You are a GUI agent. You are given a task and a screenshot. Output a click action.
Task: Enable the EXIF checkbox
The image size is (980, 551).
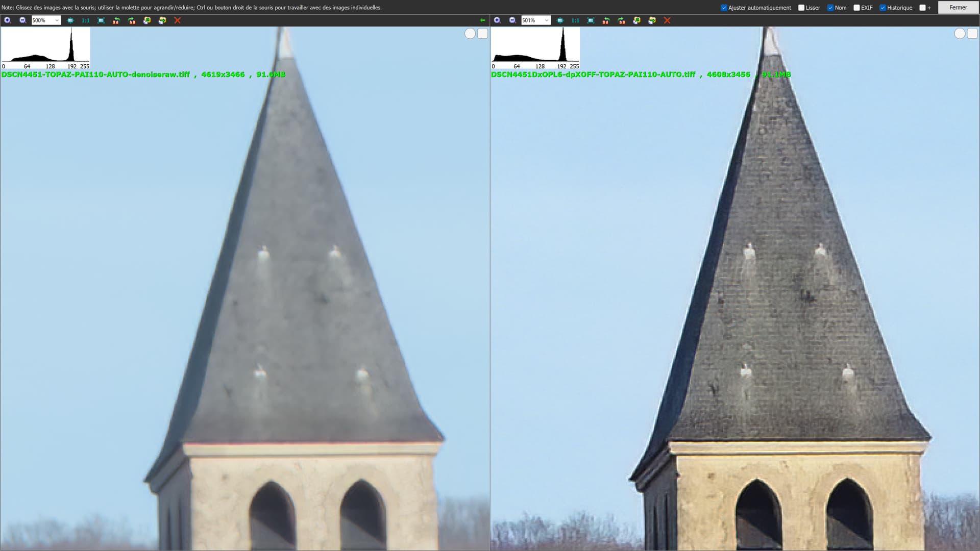[x=856, y=8]
